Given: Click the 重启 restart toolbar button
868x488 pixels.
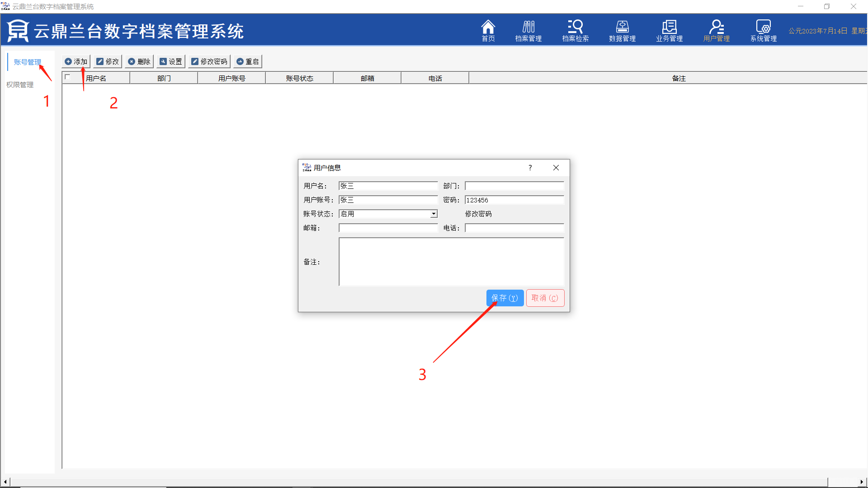Looking at the screenshot, I should pyautogui.click(x=248, y=61).
